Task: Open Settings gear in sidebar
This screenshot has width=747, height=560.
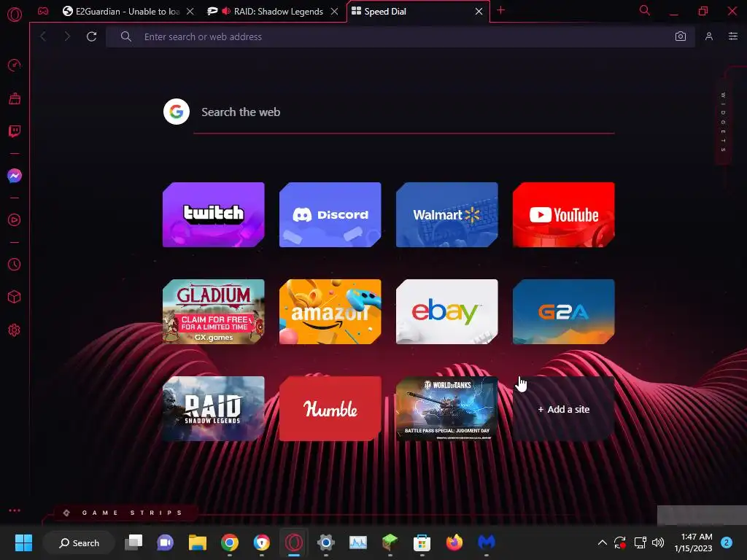Action: pos(15,330)
